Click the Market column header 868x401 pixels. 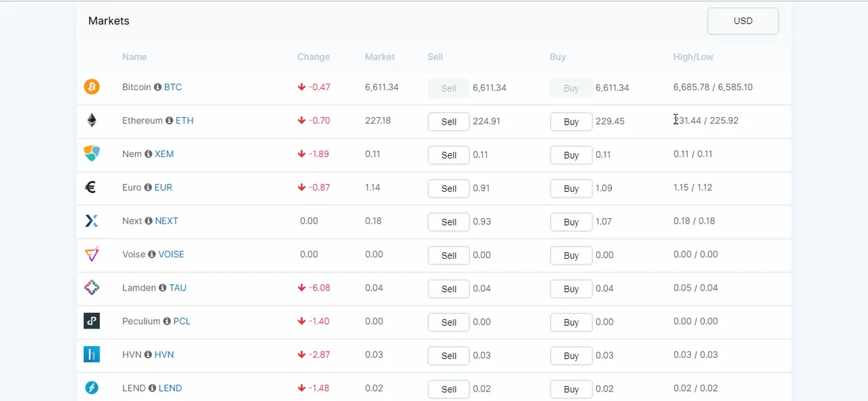(380, 57)
